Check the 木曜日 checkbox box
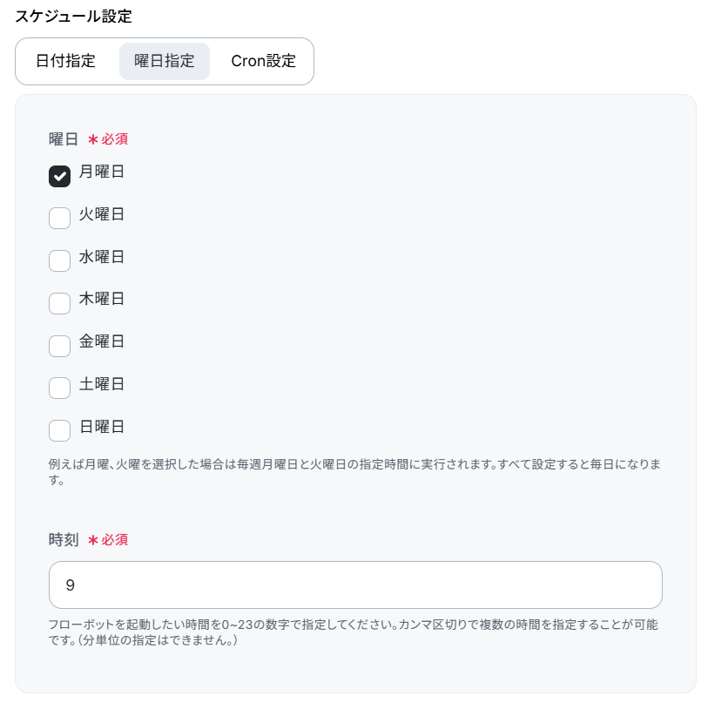The image size is (728, 716). coord(59,303)
